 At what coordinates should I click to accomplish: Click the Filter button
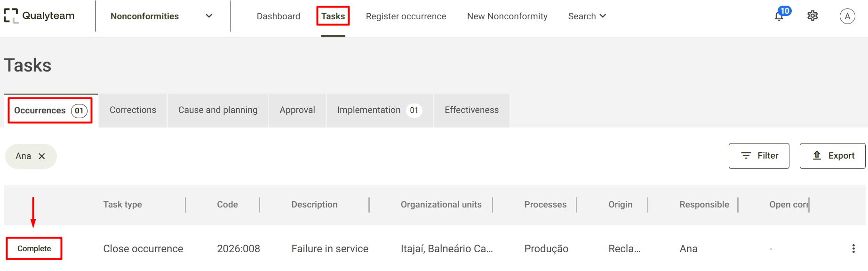(759, 156)
